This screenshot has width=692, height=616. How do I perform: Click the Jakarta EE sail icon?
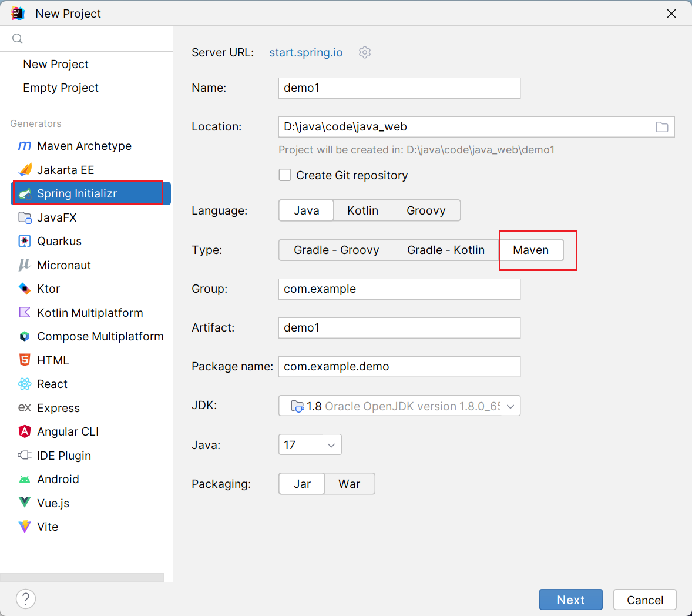coord(25,169)
